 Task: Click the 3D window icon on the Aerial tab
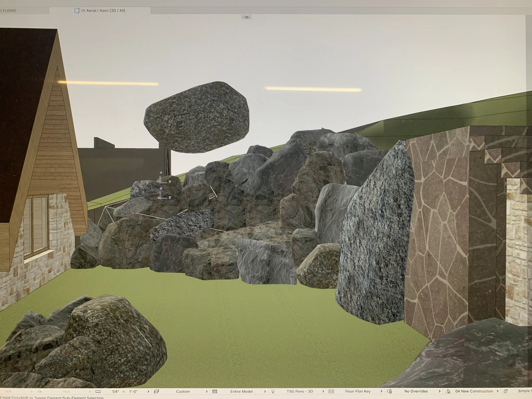77,11
